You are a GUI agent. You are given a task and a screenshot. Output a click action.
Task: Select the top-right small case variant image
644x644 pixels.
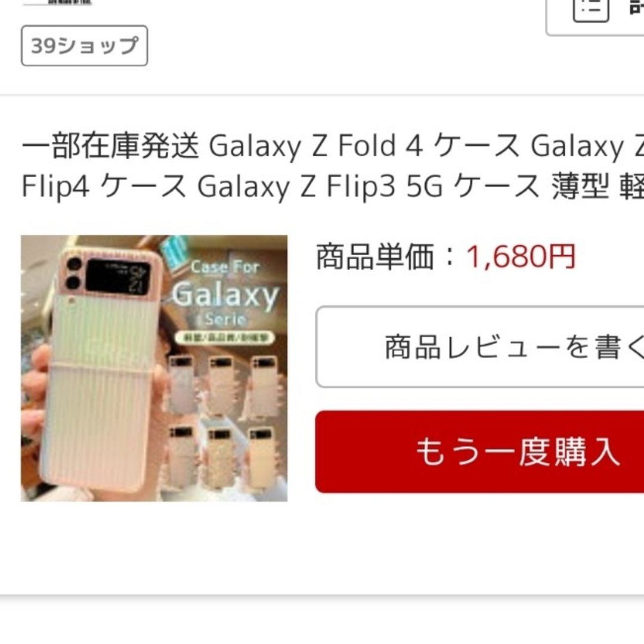pyautogui.click(x=264, y=385)
